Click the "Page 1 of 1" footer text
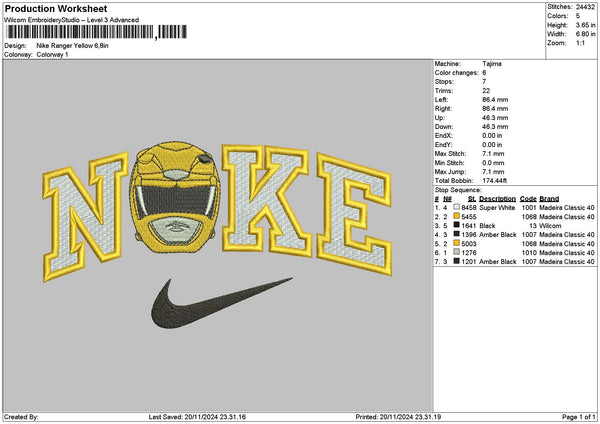Screen dimensions: 600x424 point(579,417)
